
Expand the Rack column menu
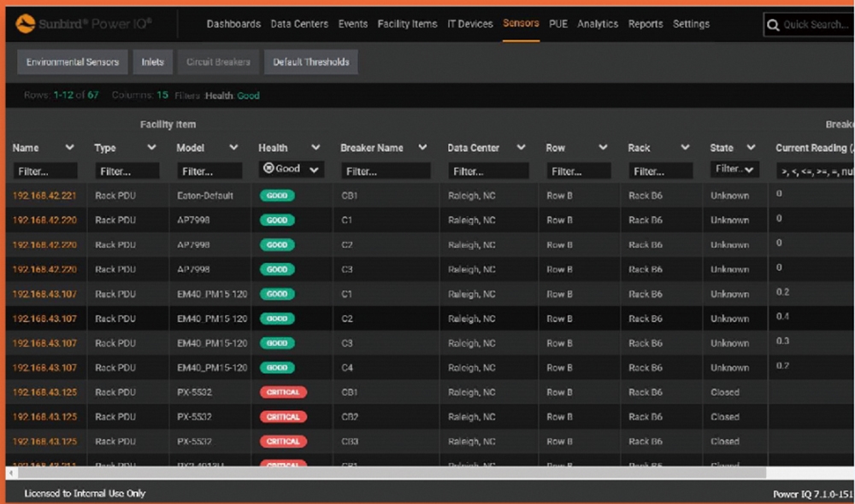pos(685,147)
